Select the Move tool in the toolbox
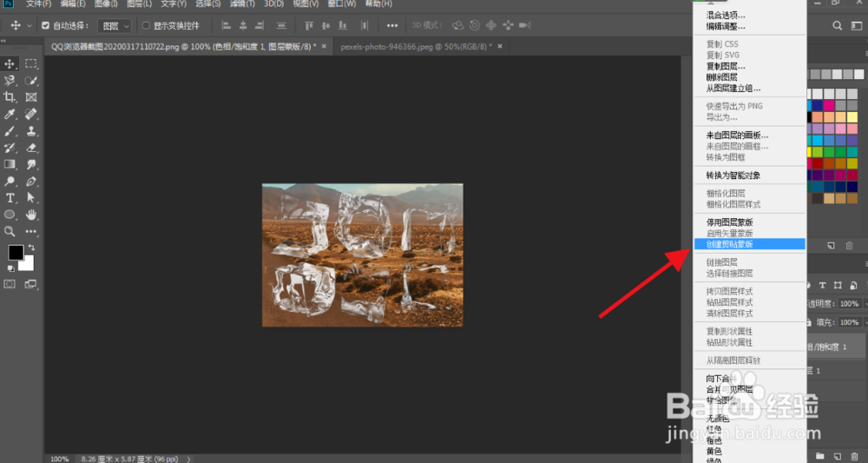 tap(10, 63)
